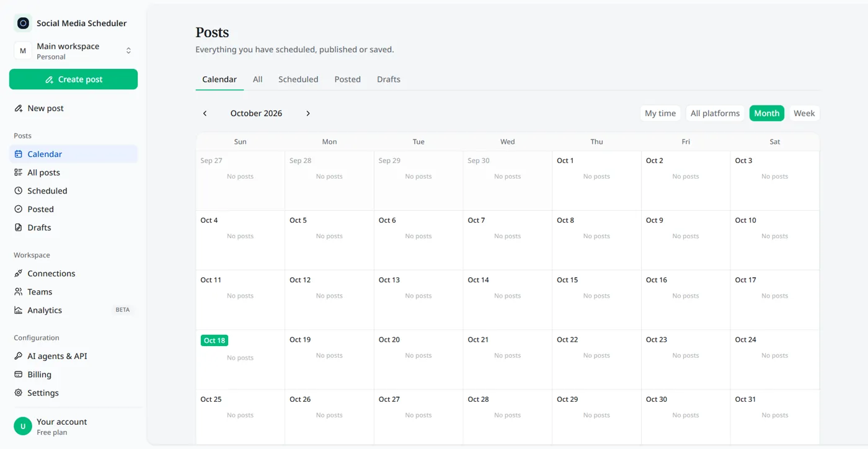Click the Scheduled clock icon
Screen dimensions: 868x449
click(19, 191)
